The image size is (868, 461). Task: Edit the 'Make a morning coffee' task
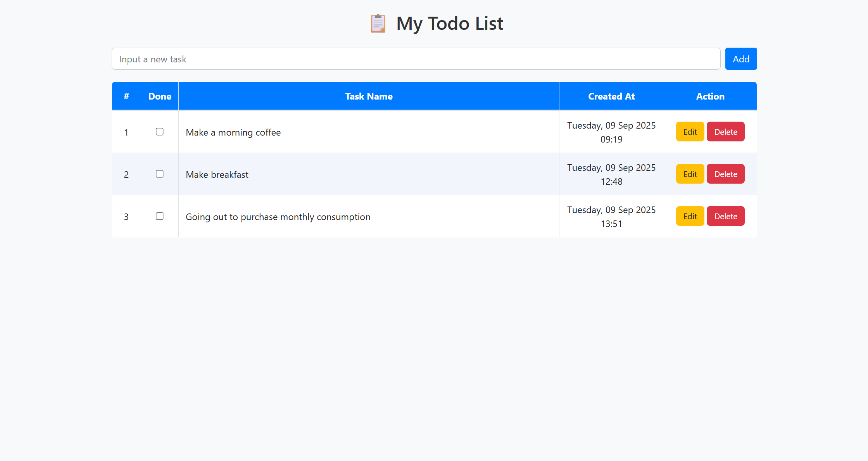690,132
